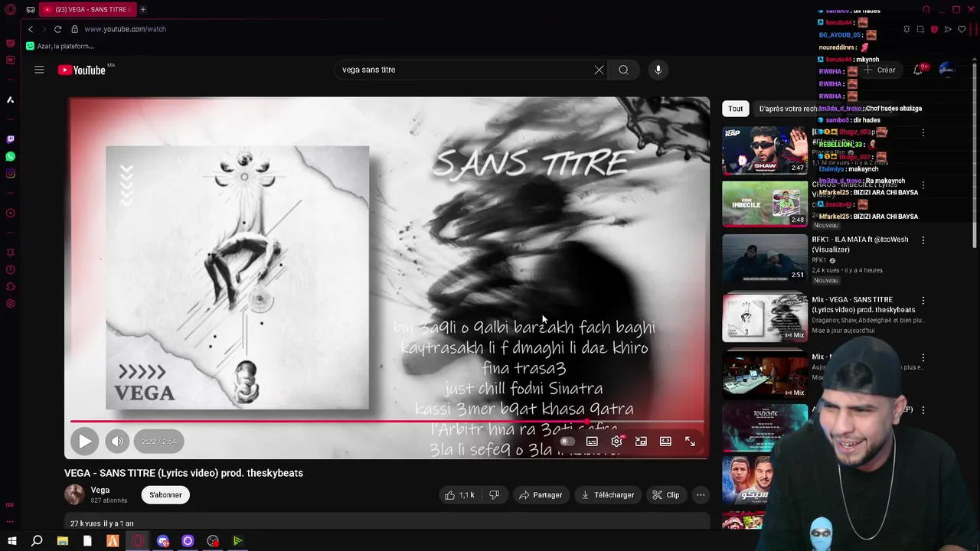980x551 pixels.
Task: Open YouTube notifications bell
Action: pyautogui.click(x=918, y=70)
